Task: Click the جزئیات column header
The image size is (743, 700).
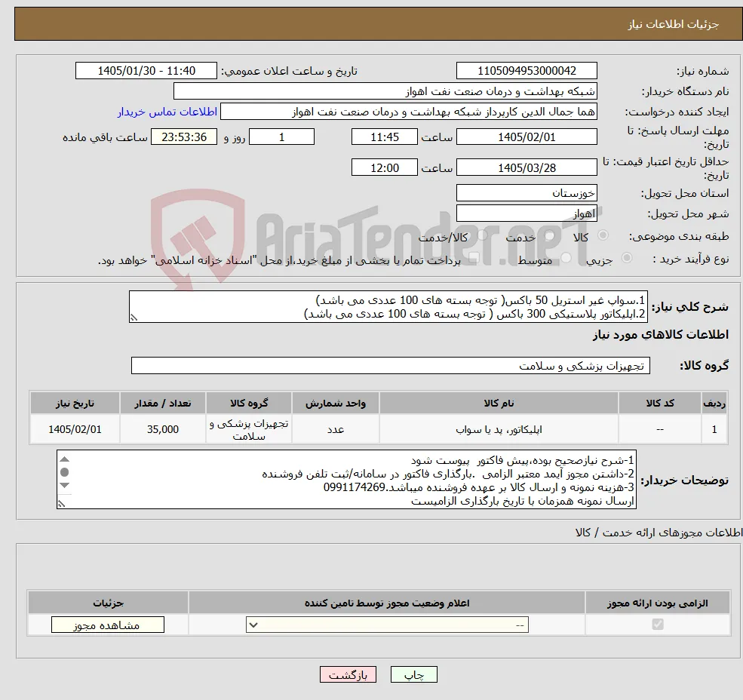Action: (108, 603)
